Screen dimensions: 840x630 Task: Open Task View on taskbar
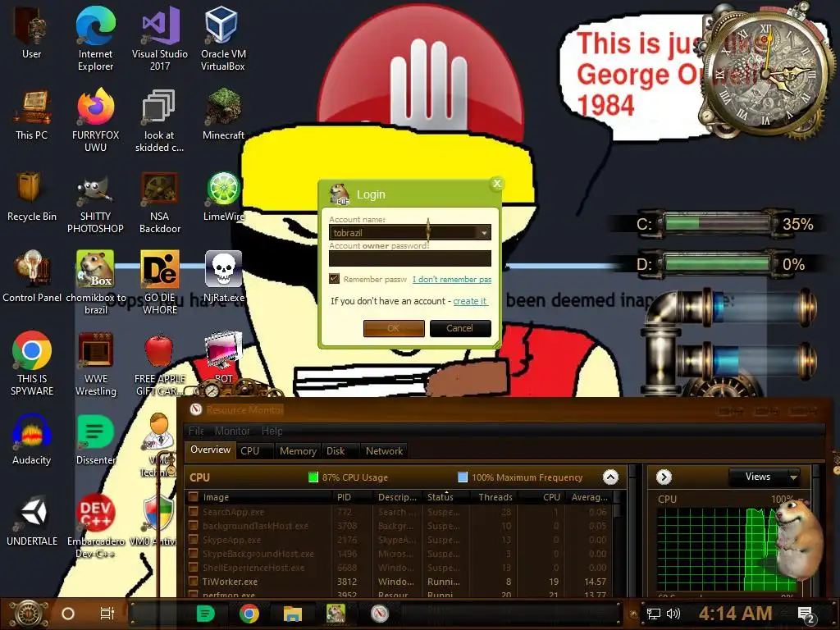point(107,614)
